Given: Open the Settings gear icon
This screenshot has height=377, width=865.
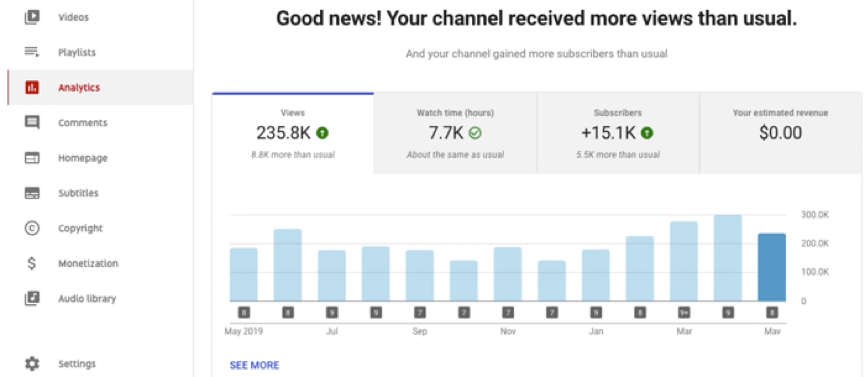Looking at the screenshot, I should tap(32, 364).
